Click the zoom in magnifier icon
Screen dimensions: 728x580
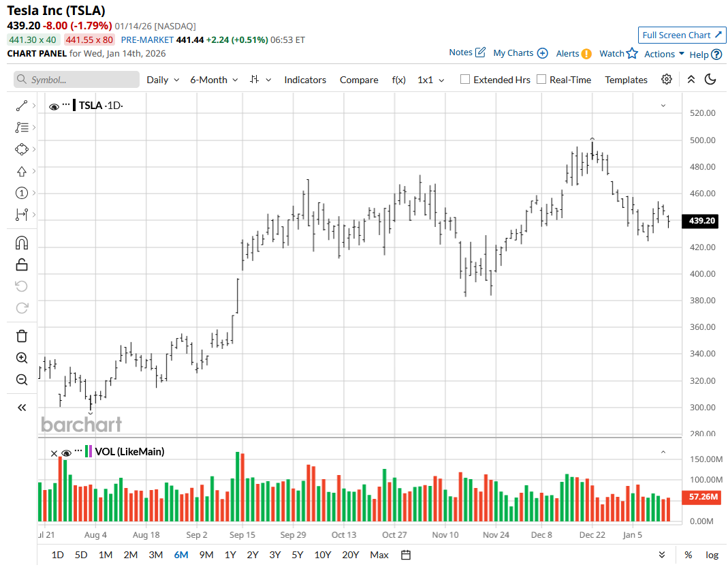(x=21, y=358)
